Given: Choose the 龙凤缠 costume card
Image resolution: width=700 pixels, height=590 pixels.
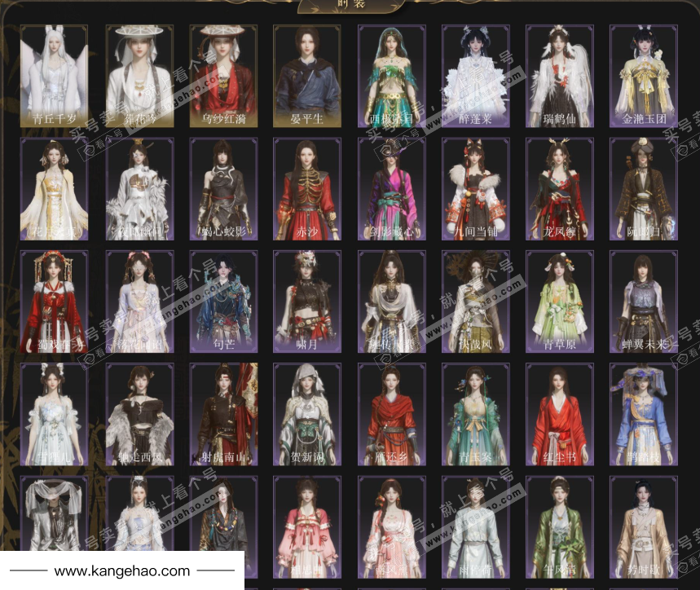Looking at the screenshot, I should pyautogui.click(x=559, y=189).
